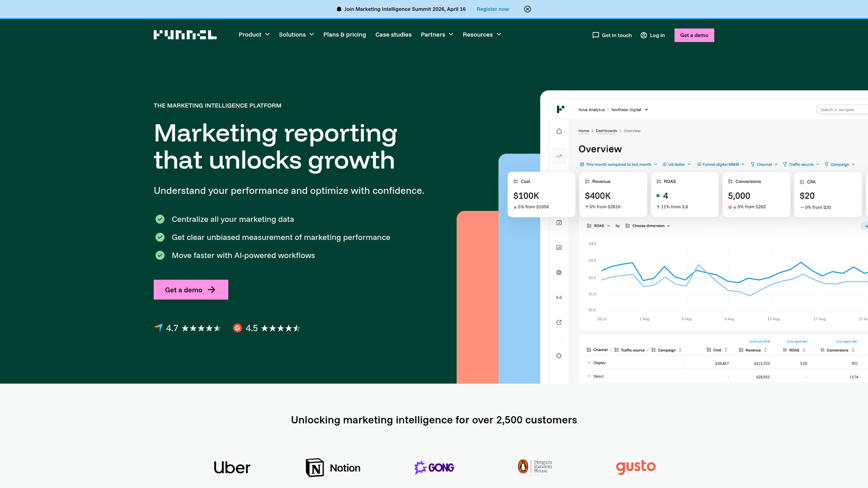Image resolution: width=868 pixels, height=488 pixels.
Task: Open the Case studies menu item
Action: [x=393, y=34]
